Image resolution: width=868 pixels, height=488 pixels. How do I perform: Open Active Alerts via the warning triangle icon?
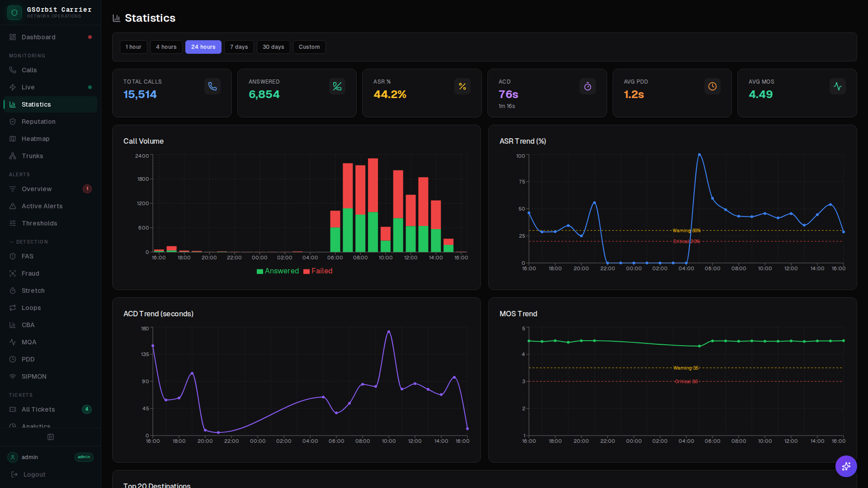[13, 206]
